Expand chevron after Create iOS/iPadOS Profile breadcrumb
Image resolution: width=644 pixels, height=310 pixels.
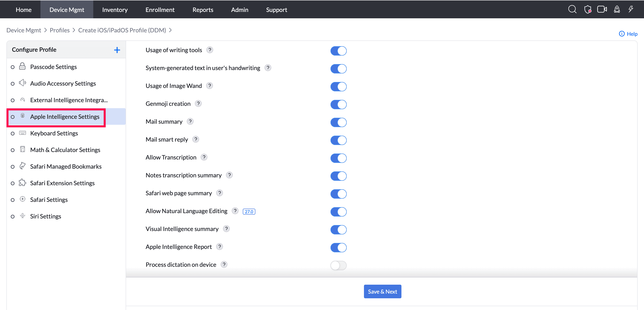click(x=170, y=30)
